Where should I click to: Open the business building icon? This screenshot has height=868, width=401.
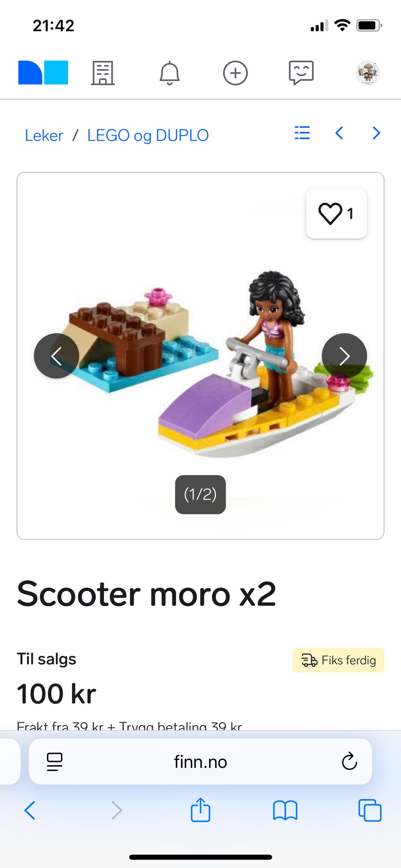tap(103, 73)
